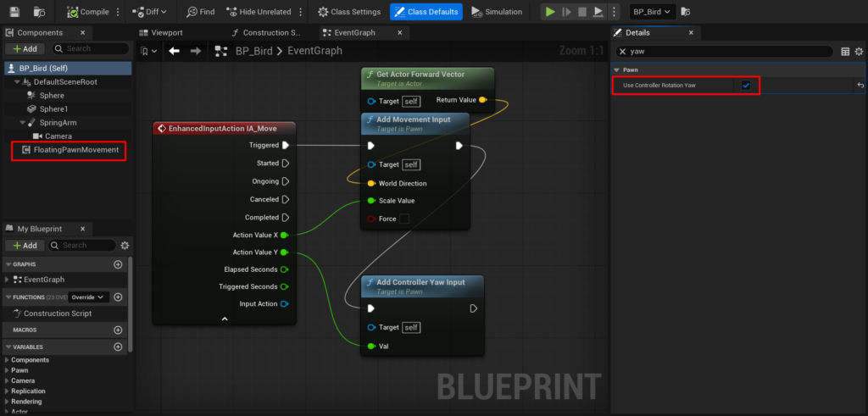Add a new variable with plus icon

(118, 347)
